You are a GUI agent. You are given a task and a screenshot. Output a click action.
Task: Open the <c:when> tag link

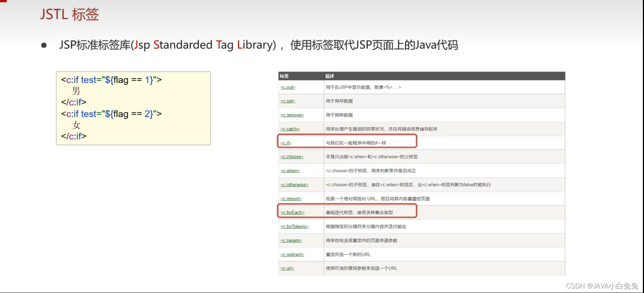[290, 171]
